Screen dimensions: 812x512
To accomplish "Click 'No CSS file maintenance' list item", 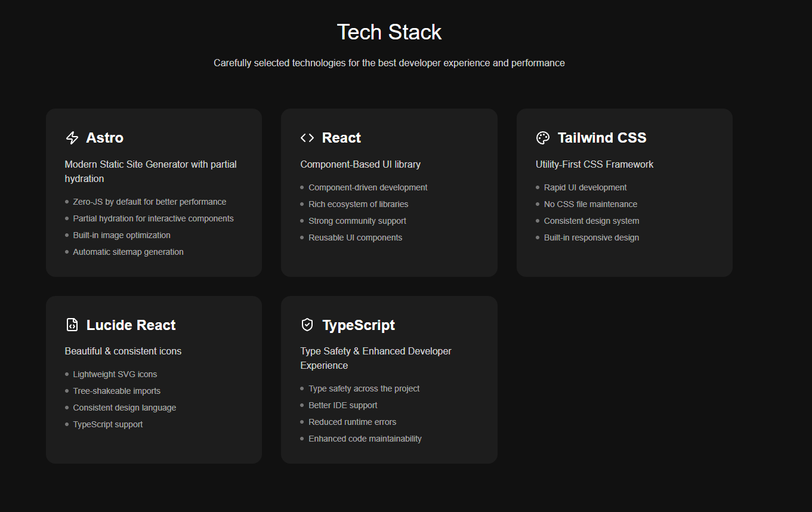I will [x=591, y=204].
